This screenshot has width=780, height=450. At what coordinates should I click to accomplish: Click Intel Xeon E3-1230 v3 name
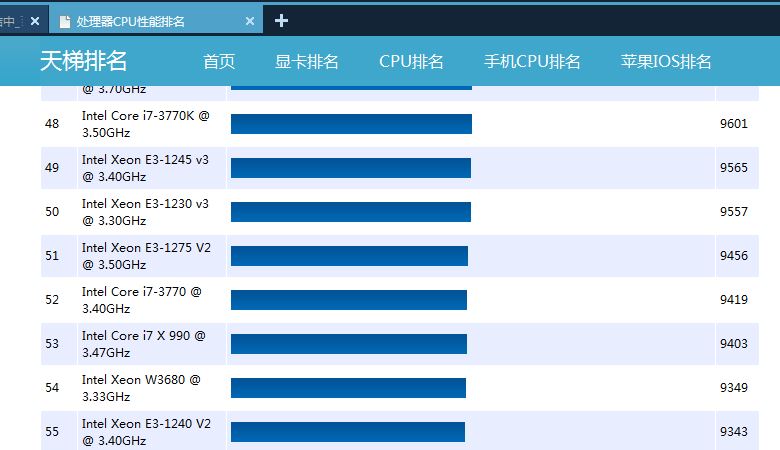tap(145, 212)
